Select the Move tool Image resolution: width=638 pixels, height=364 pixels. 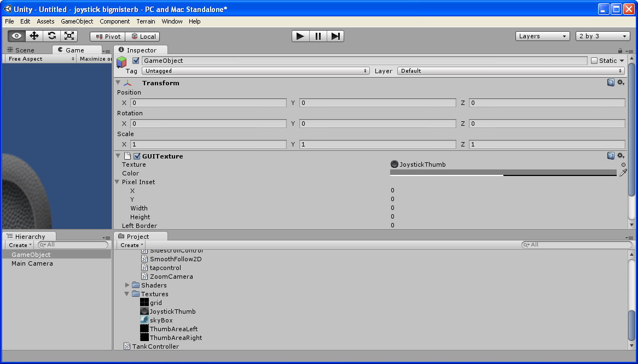click(33, 35)
